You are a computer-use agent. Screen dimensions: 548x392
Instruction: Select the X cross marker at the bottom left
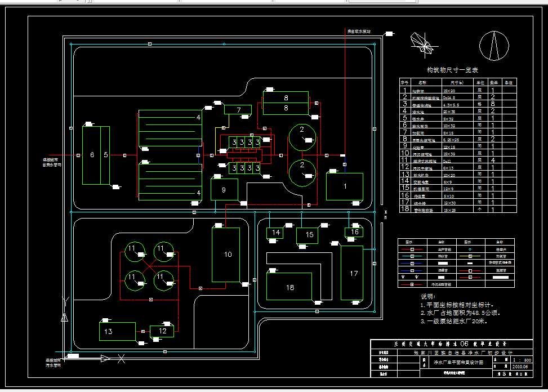tap(121, 358)
